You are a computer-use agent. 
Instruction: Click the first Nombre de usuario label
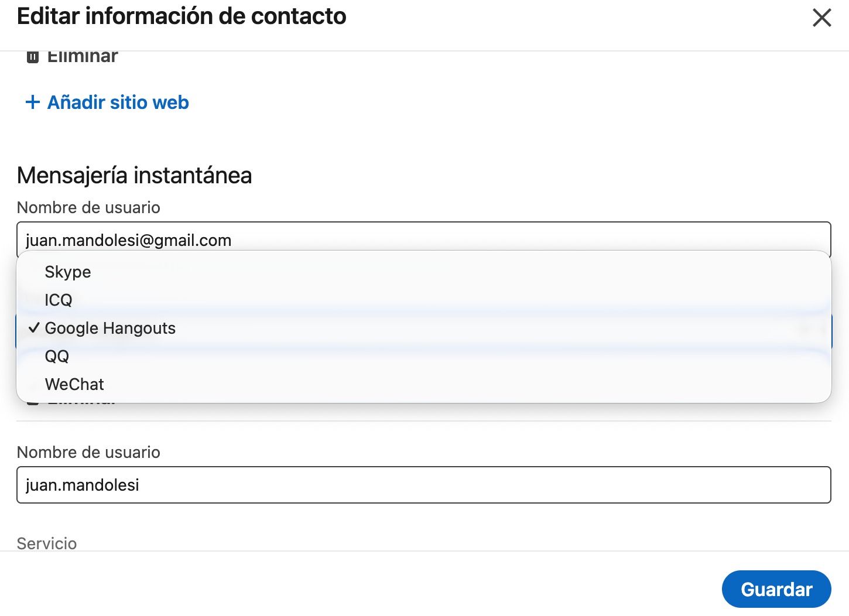88,207
